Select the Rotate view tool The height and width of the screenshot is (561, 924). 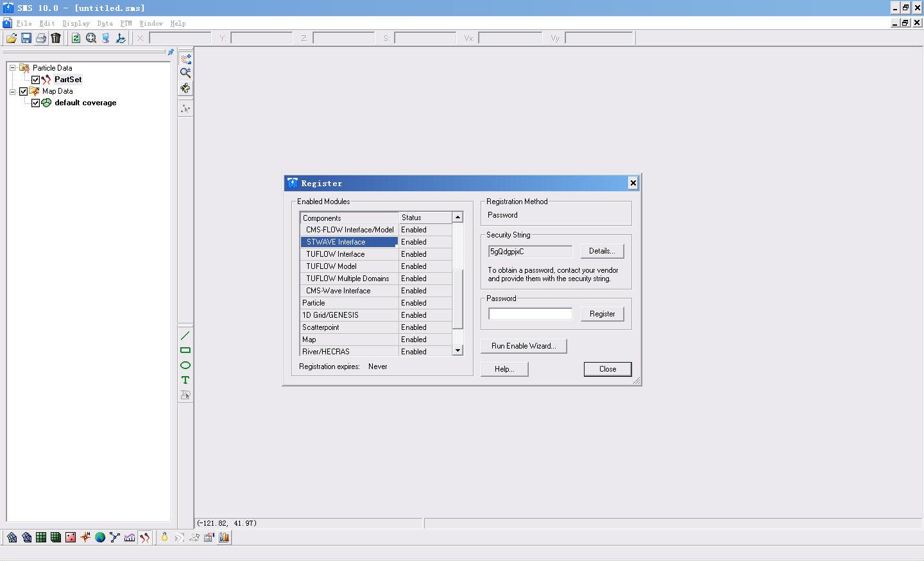pyautogui.click(x=185, y=88)
